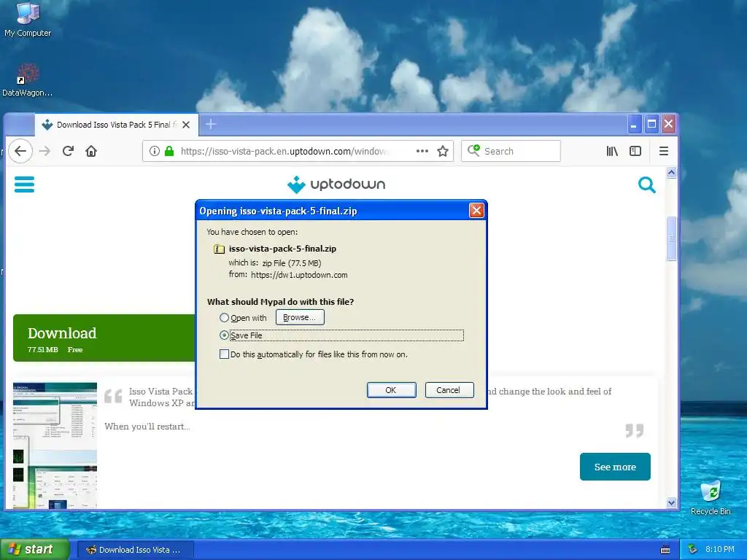Click the browser forward arrow

point(44,152)
